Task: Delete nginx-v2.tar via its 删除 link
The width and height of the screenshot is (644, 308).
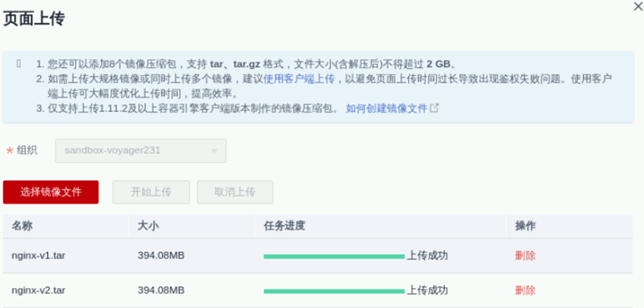Action: point(525,290)
